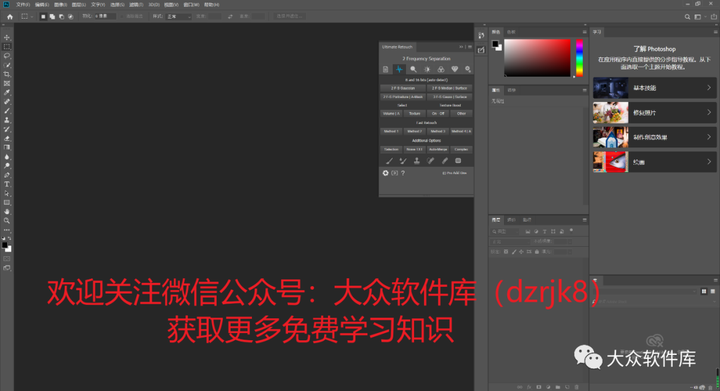Pick a shade in the color field
Image resolution: width=720 pixels, height=391 pixels.
[x=537, y=58]
